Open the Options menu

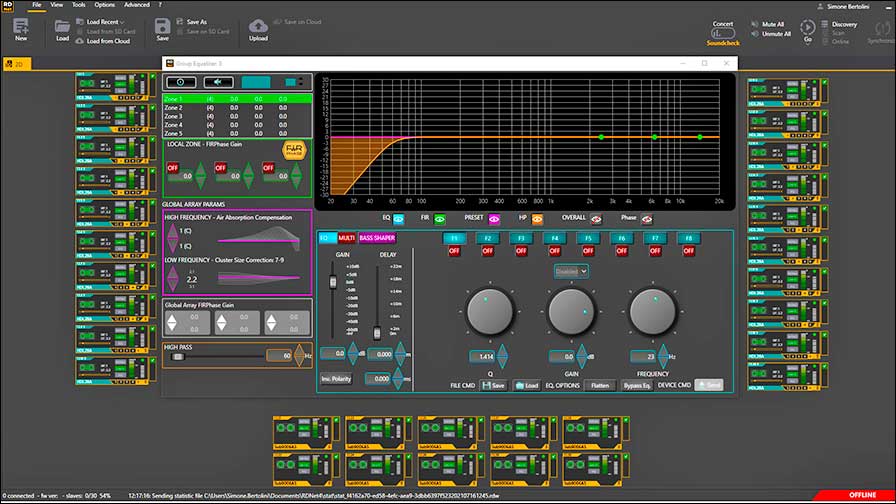click(105, 5)
